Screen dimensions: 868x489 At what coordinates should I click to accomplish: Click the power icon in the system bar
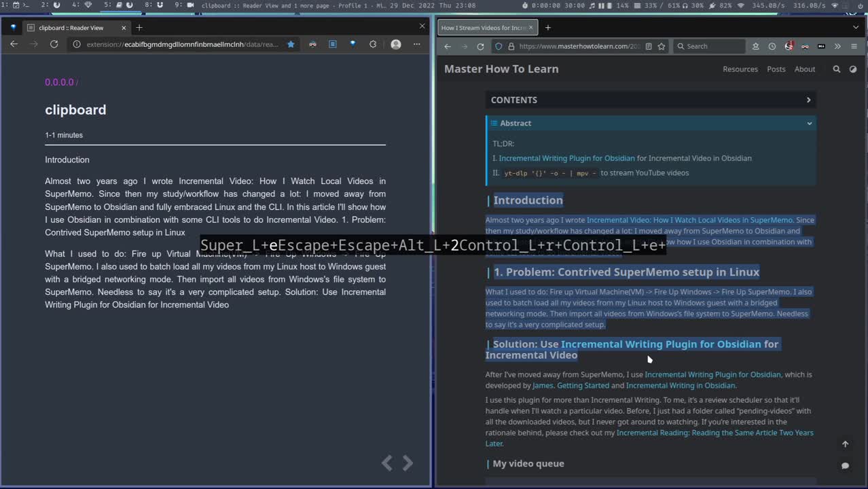pyautogui.click(x=860, y=5)
